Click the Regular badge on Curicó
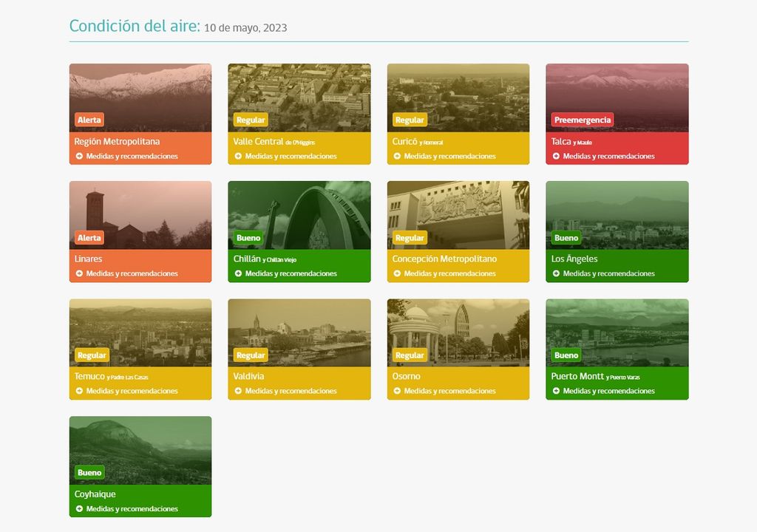Viewport: 757px width, 532px height. [410, 120]
